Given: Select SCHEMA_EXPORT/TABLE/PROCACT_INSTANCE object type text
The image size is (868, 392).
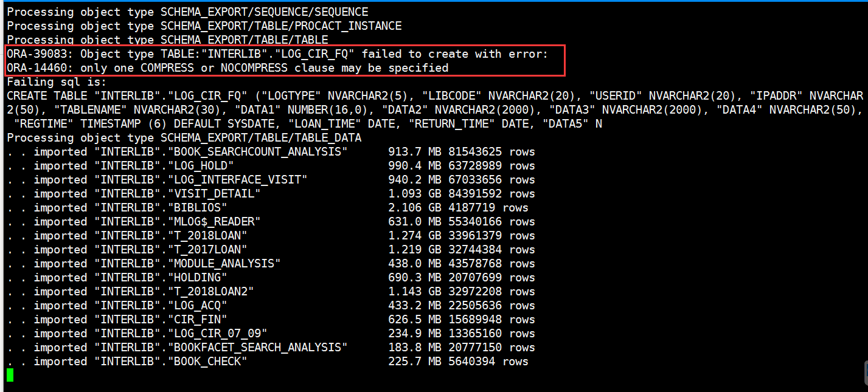Looking at the screenshot, I should click(x=281, y=26).
